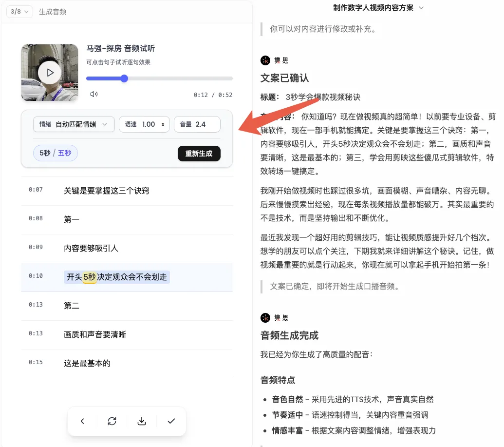Click the 集思 avatar beside 文案已确认

pos(265,60)
